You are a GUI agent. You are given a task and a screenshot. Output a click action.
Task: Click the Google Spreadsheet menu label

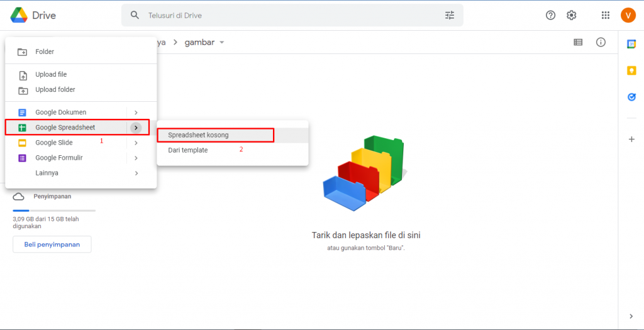click(65, 127)
